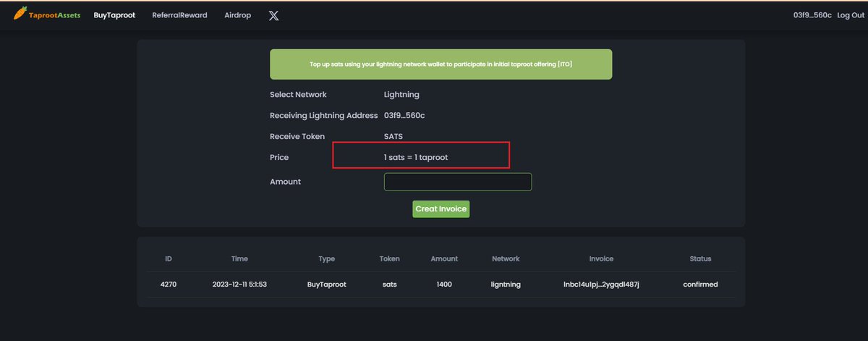Go to the ReferralReward page
The image size is (868, 341).
[x=179, y=15]
